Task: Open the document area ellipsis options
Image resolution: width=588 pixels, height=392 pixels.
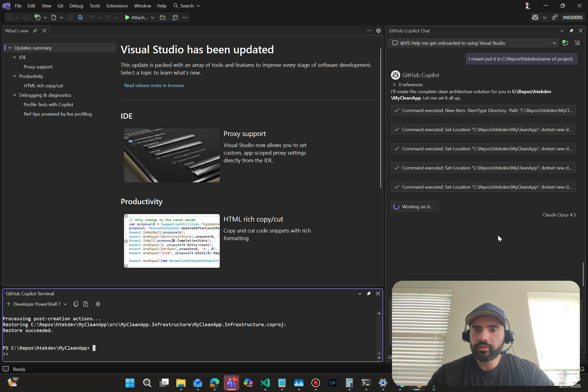Action: pyautogui.click(x=369, y=31)
